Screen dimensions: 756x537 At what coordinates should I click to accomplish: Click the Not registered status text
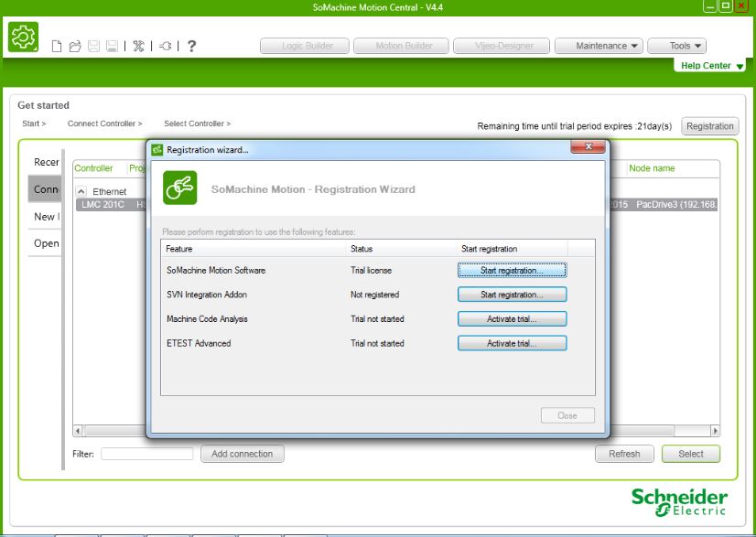[x=374, y=295]
